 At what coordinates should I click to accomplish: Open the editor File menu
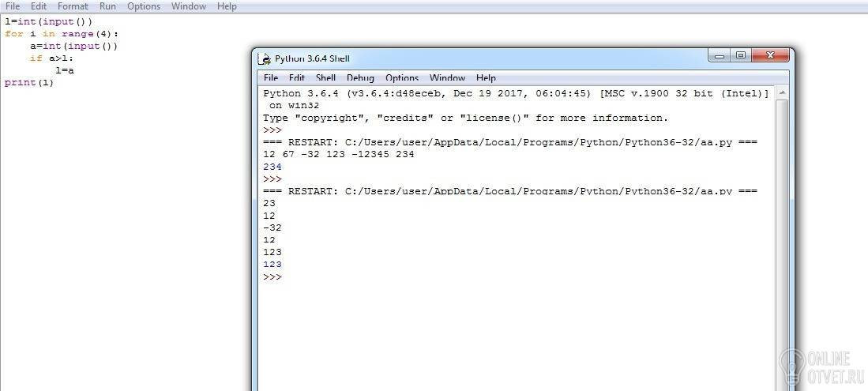point(13,6)
